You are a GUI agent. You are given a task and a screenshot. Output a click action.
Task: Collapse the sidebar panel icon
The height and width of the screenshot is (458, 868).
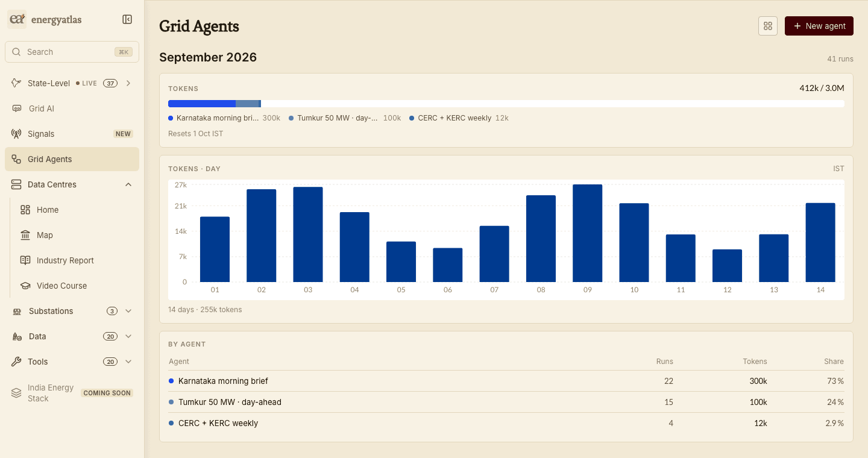click(127, 19)
